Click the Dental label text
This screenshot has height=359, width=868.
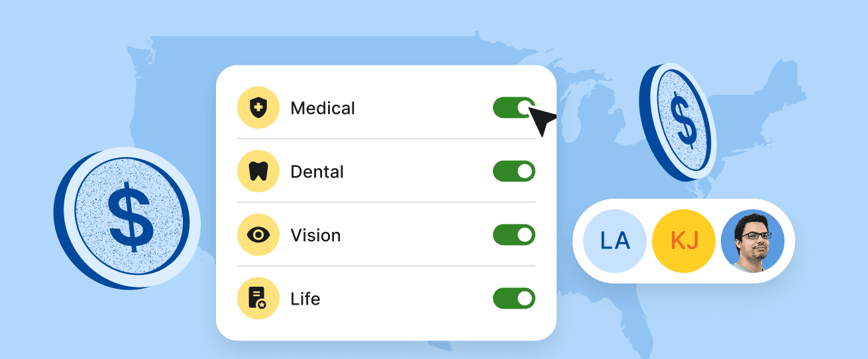317,172
